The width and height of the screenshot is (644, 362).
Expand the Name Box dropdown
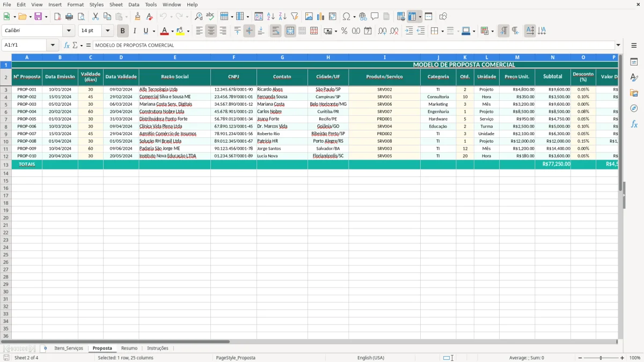click(53, 45)
